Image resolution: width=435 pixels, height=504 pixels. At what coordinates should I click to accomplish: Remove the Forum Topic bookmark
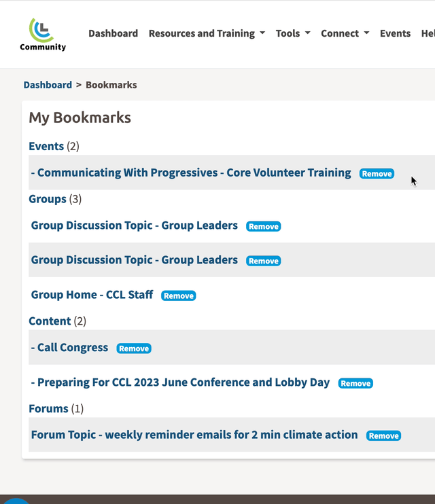[x=383, y=435]
